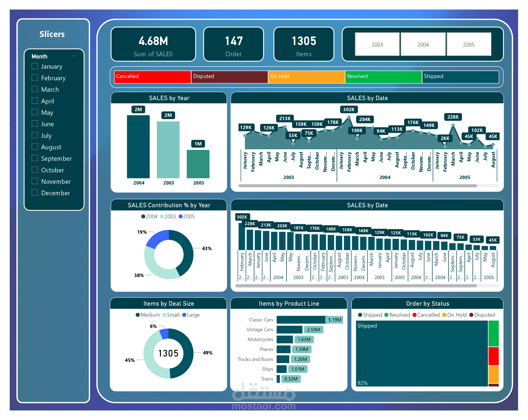Click the 302K data point on line chart

click(349, 117)
